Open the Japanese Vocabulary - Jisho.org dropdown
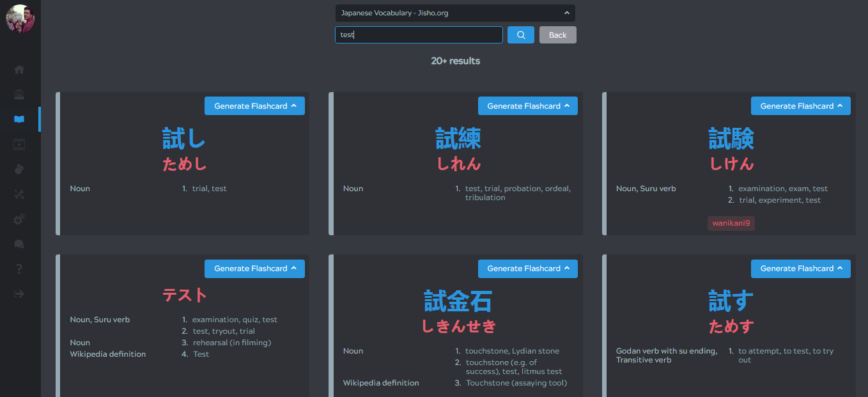The image size is (868, 397). [455, 13]
